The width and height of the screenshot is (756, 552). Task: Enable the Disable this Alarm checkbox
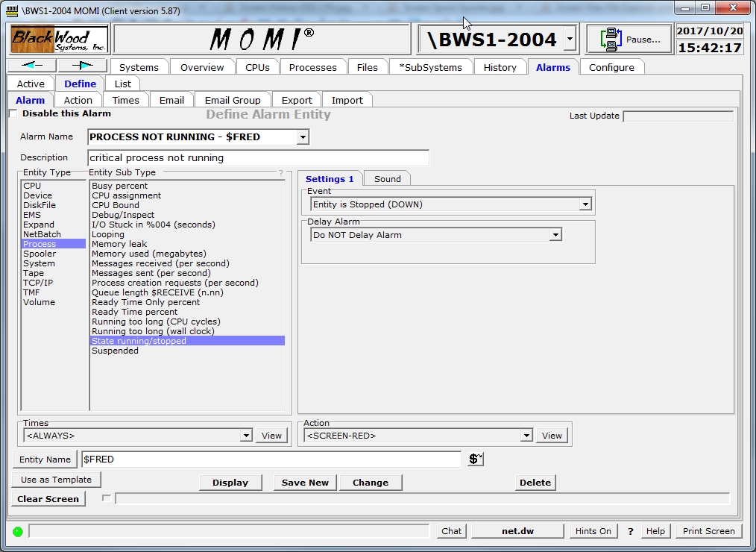click(x=13, y=114)
